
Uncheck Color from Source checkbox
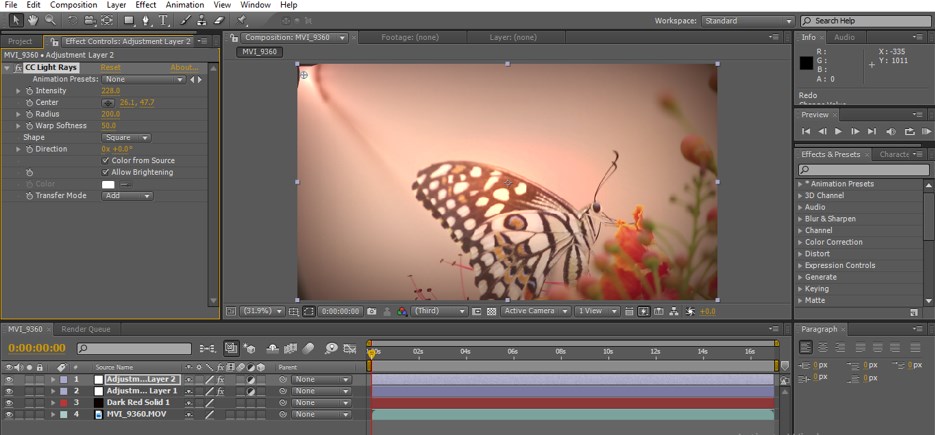pos(106,160)
